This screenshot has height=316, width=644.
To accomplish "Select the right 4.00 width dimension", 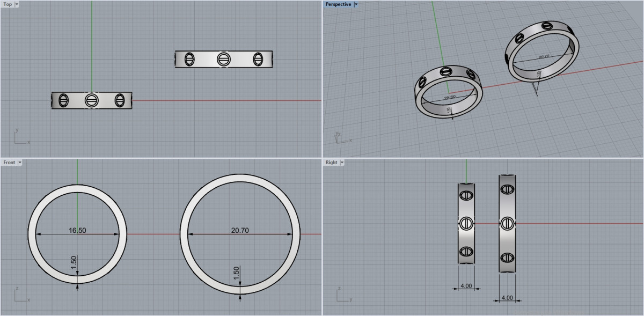I will (x=507, y=297).
